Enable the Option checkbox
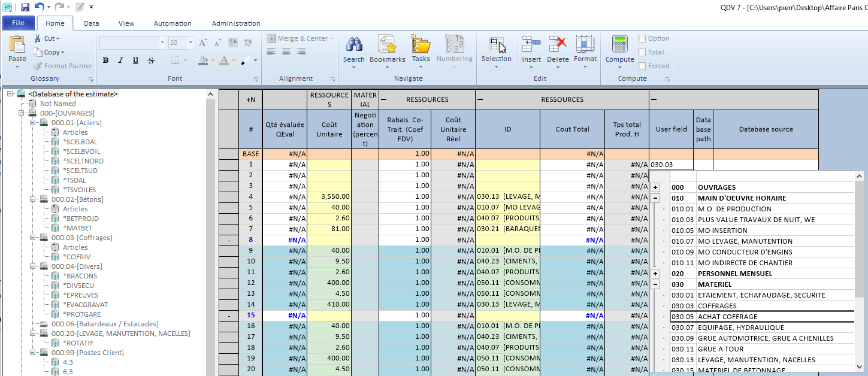 (x=642, y=38)
